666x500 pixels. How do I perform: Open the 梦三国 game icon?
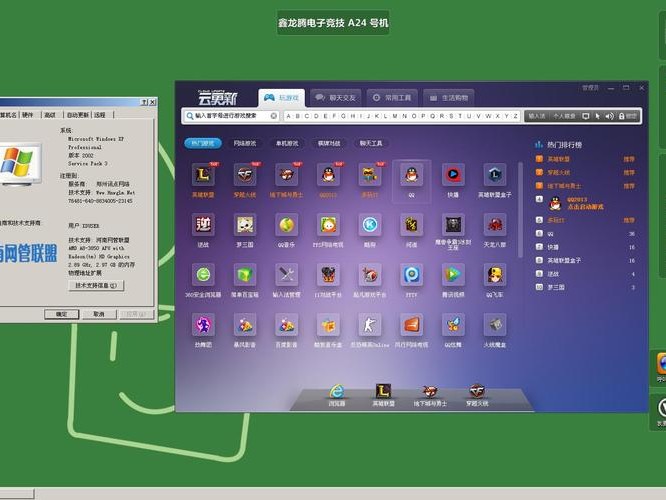coord(245,225)
